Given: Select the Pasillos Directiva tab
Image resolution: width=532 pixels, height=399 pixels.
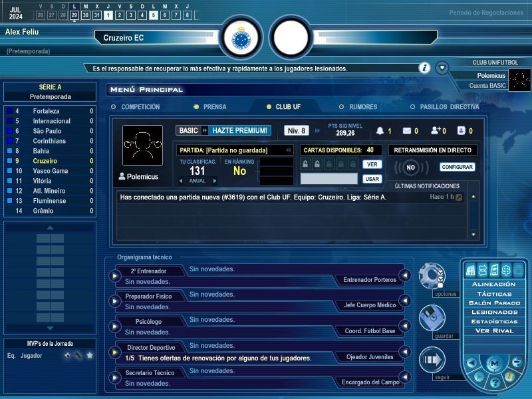Looking at the screenshot, I should 445,107.
